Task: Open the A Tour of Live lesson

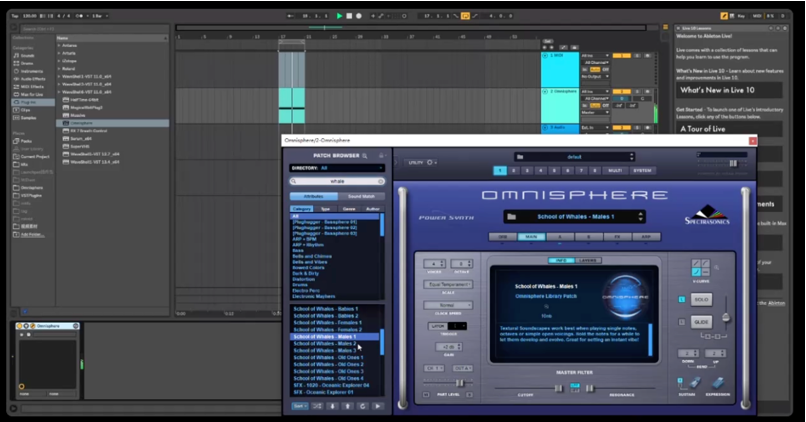Action: pyautogui.click(x=729, y=129)
